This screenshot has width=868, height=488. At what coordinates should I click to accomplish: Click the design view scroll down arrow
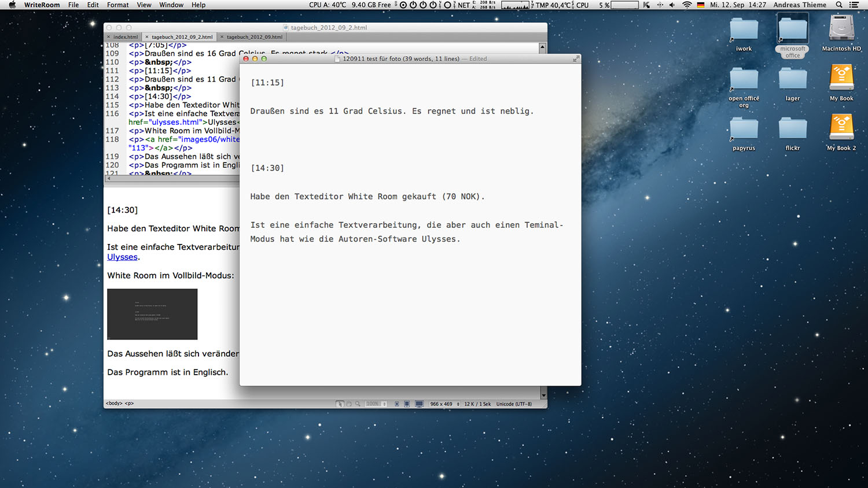coord(543,395)
